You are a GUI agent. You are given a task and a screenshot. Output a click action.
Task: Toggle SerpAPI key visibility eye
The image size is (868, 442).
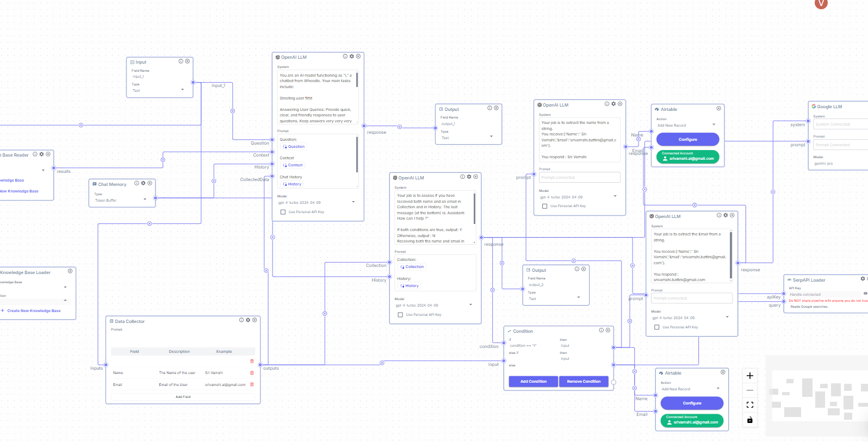pos(865,294)
